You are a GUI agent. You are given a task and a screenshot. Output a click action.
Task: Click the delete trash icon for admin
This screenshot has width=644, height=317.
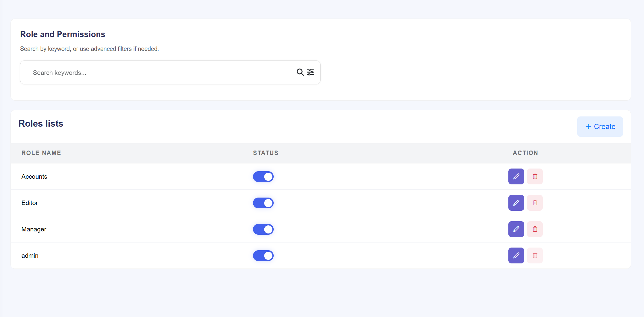pos(535,255)
